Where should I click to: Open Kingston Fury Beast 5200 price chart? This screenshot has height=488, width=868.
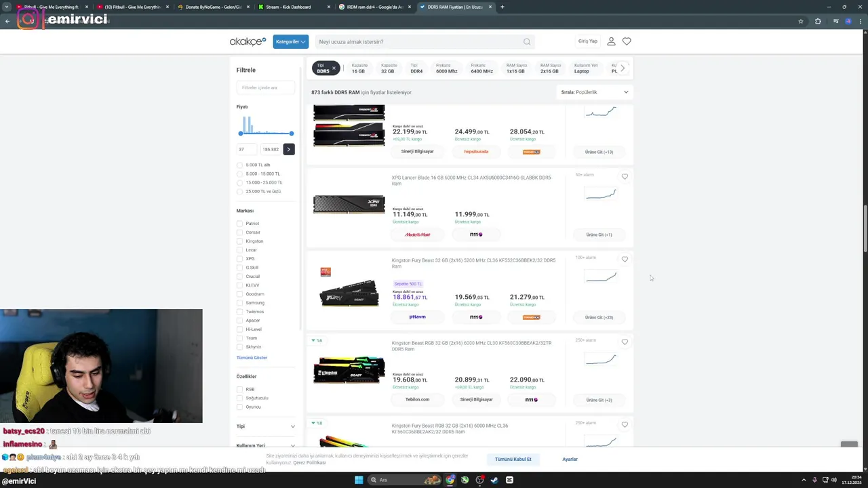[601, 277]
